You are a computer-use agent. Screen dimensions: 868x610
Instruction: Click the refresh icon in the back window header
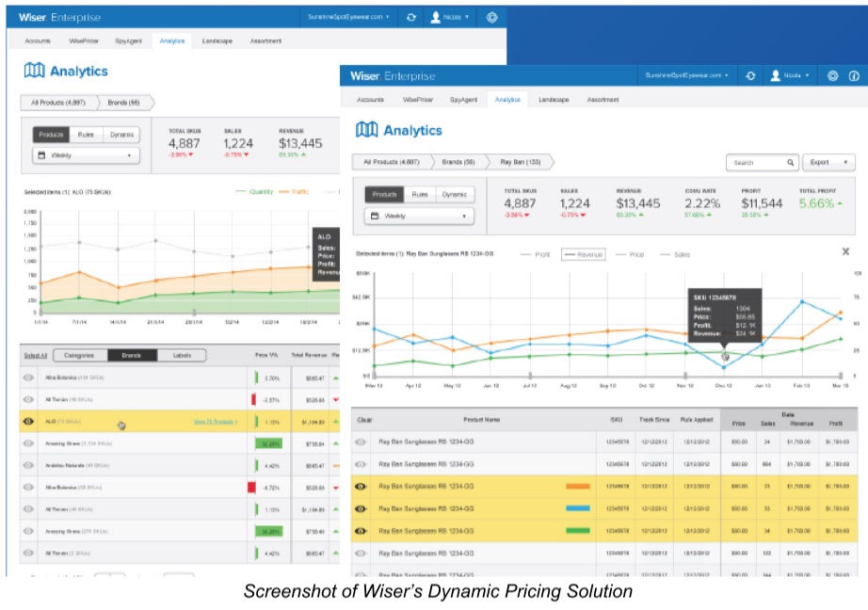pyautogui.click(x=410, y=17)
